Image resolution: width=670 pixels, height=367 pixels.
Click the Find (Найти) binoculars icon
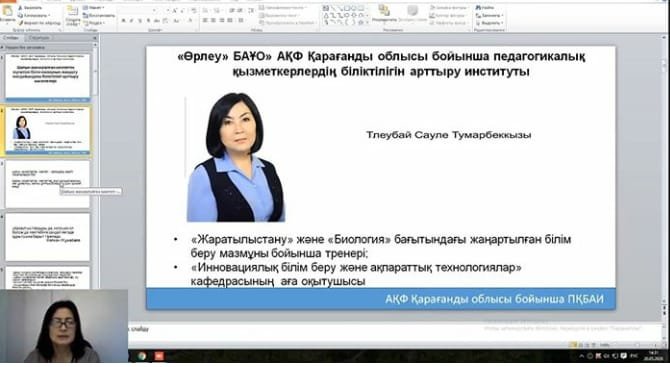pos(478,8)
